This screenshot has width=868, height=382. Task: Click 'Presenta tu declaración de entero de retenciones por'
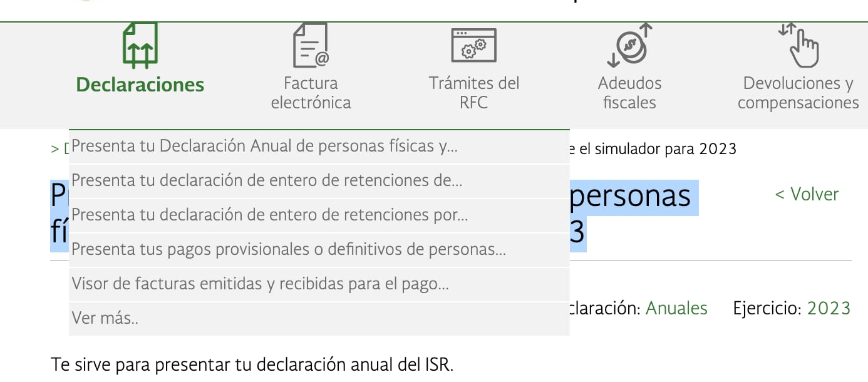click(x=269, y=215)
